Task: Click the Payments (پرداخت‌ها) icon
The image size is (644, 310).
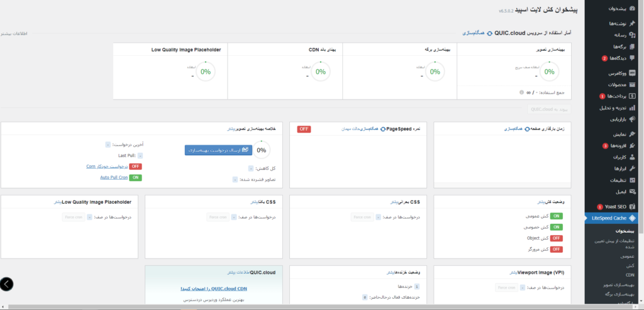Action: coord(632,96)
